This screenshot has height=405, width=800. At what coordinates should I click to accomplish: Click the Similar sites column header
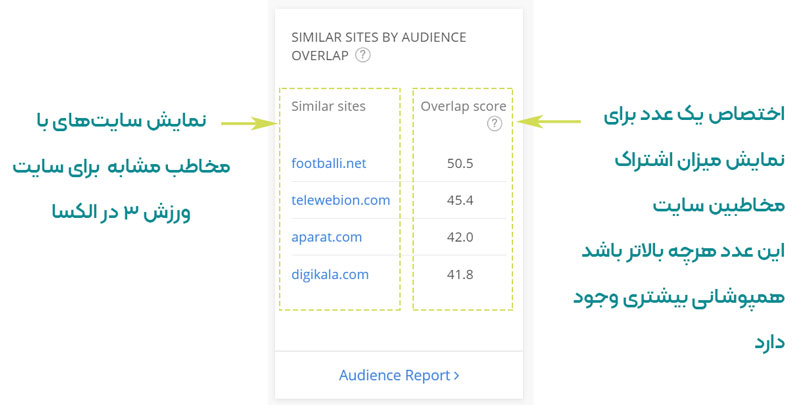329,106
